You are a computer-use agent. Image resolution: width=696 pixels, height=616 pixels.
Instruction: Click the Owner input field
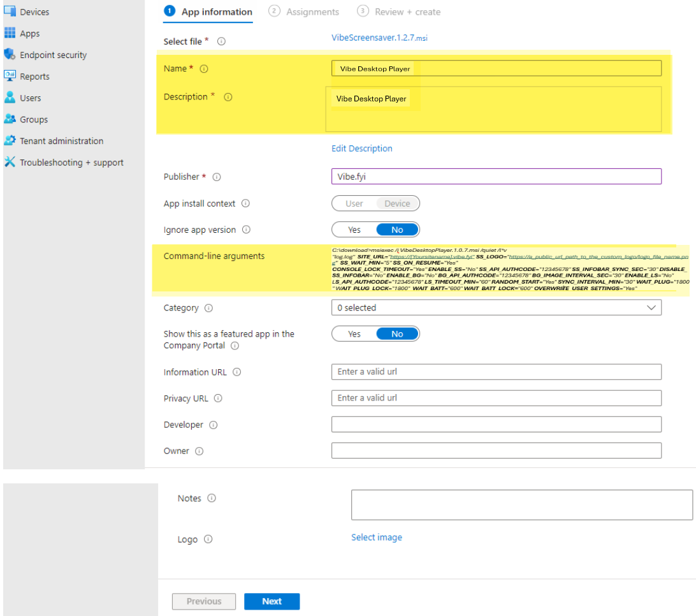[x=497, y=450]
